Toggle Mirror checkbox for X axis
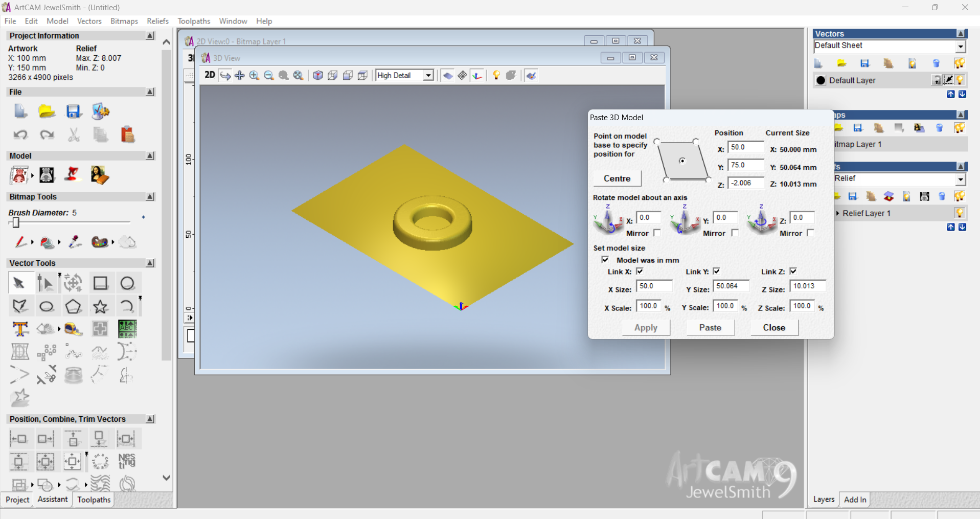980x519 pixels. point(657,233)
